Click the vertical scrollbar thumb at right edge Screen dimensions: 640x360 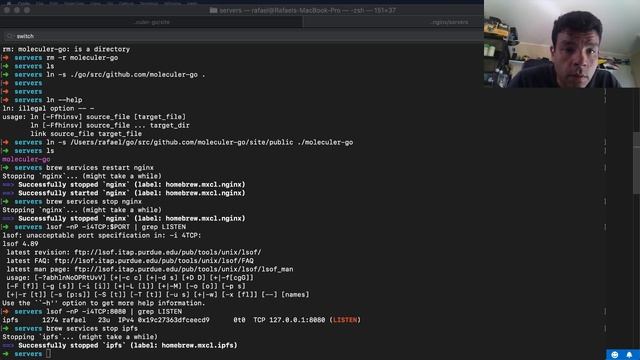tap(636, 163)
